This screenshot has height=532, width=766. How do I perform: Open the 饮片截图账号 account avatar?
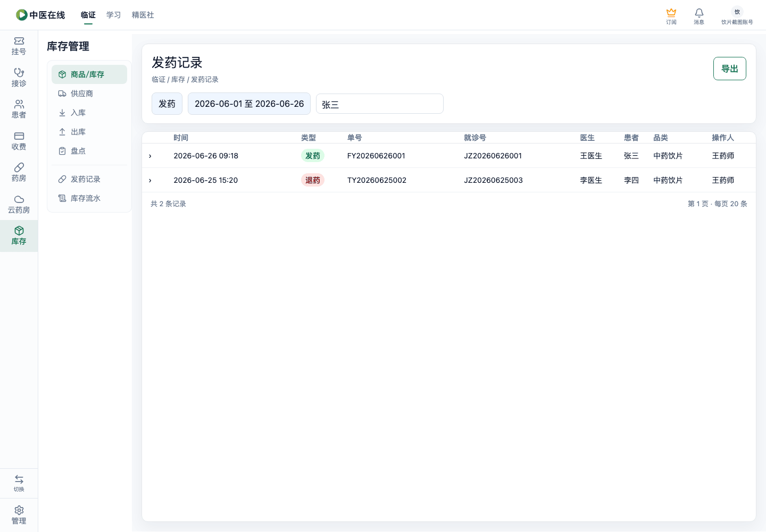point(737,12)
